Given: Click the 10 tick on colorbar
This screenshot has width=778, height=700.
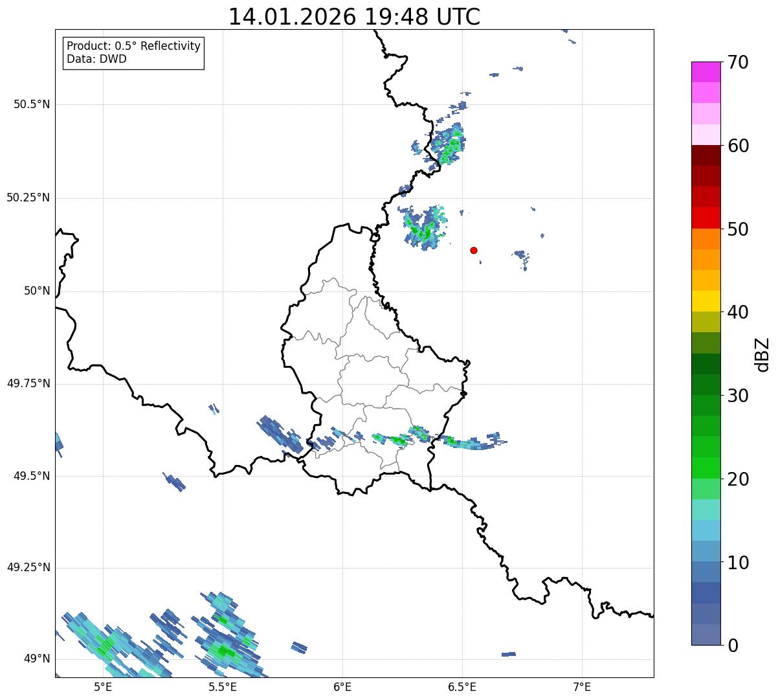Looking at the screenshot, I should [x=737, y=563].
